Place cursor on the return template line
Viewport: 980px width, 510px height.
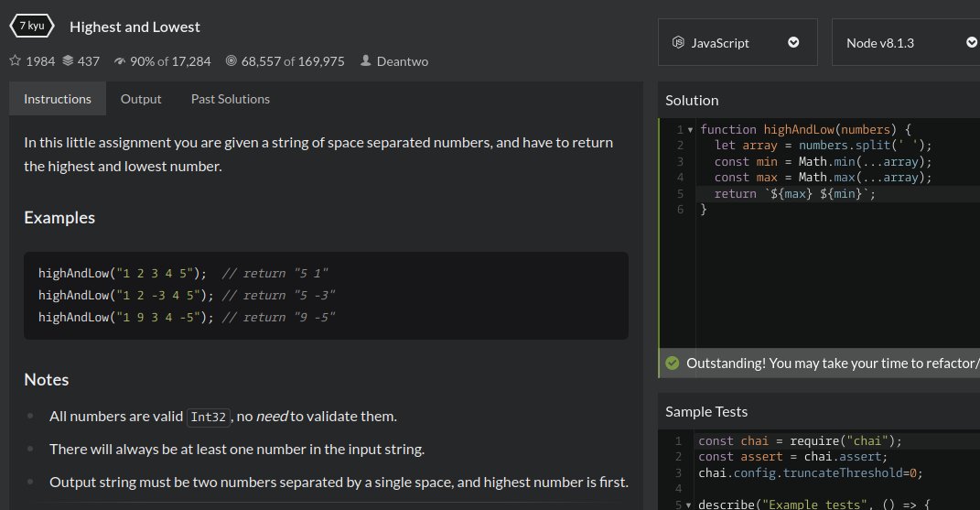pyautogui.click(x=795, y=193)
